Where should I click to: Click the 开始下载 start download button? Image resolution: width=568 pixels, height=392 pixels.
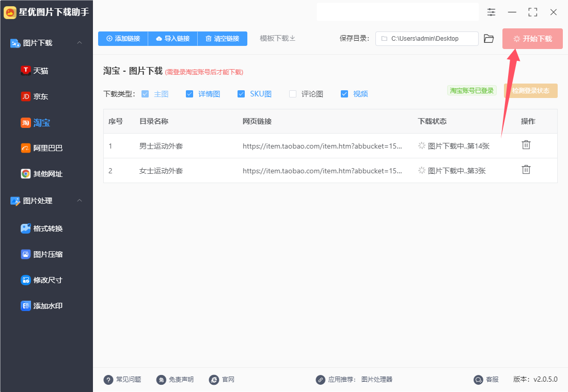point(532,38)
